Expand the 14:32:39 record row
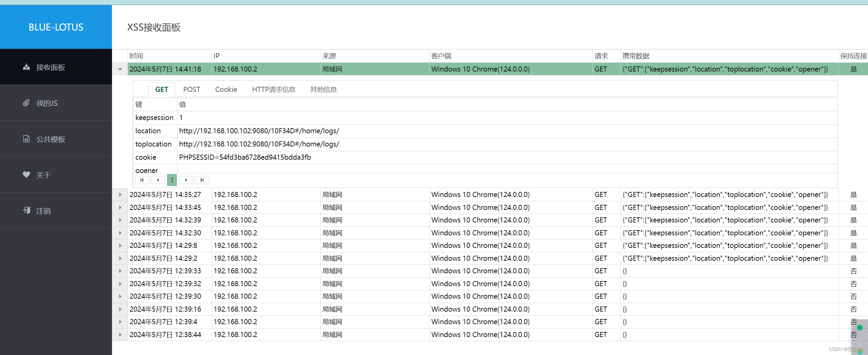Viewport: 868px width, 355px height. (x=120, y=220)
